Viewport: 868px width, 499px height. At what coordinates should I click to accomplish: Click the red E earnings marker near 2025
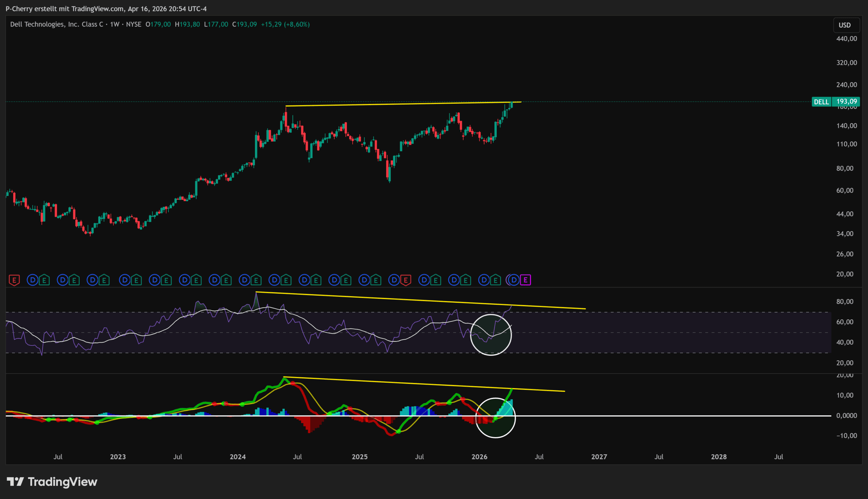point(406,280)
